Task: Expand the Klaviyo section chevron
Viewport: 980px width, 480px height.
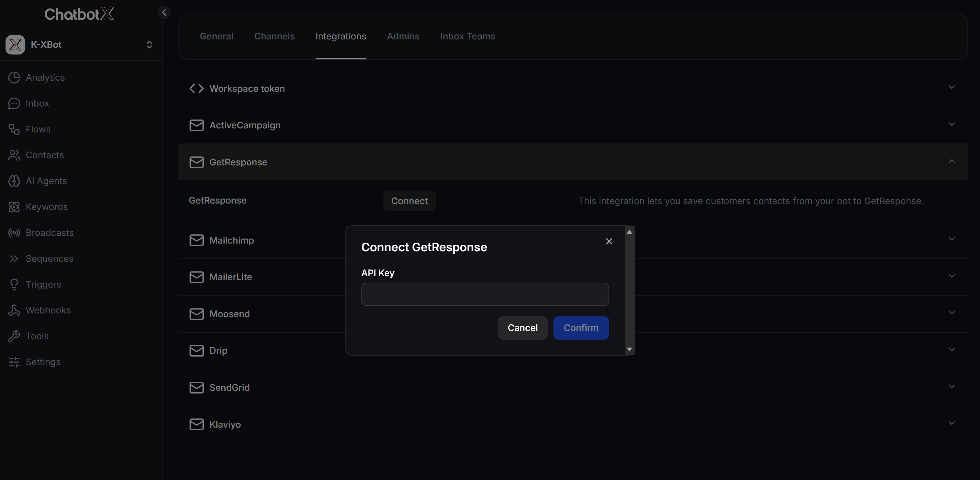Action: [951, 423]
